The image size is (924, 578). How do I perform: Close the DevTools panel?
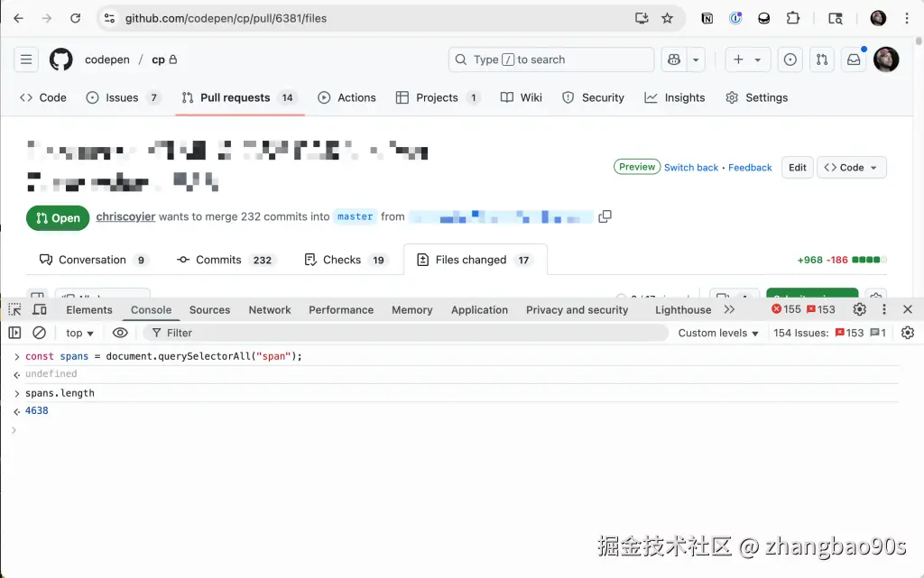coord(908,309)
